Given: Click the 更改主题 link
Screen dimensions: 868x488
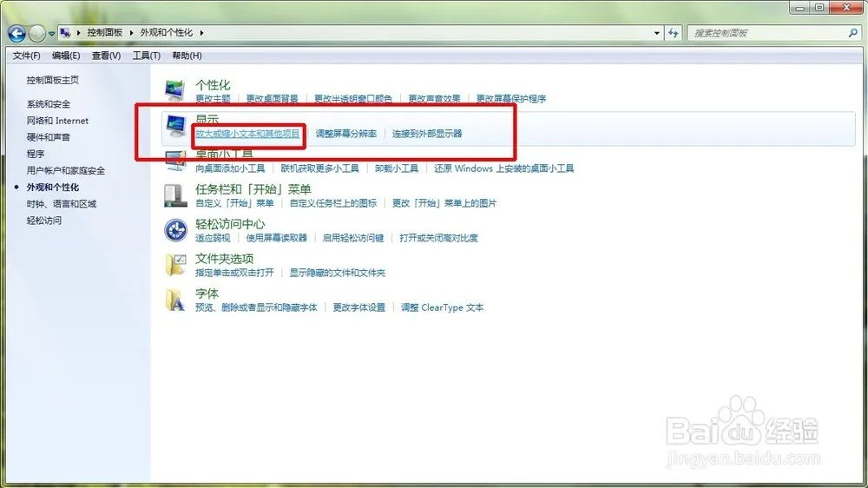Looking at the screenshot, I should pos(213,99).
